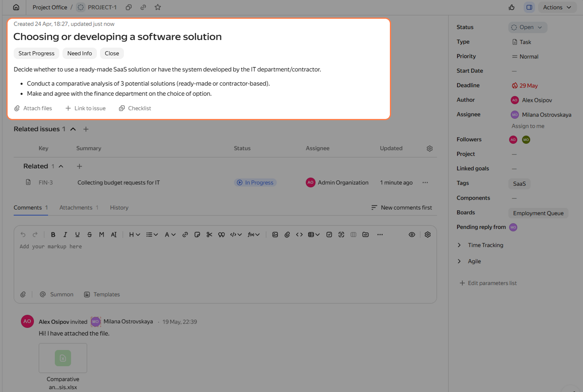This screenshot has width=583, height=392.
Task: Open the Status Open dropdown
Action: pyautogui.click(x=528, y=27)
